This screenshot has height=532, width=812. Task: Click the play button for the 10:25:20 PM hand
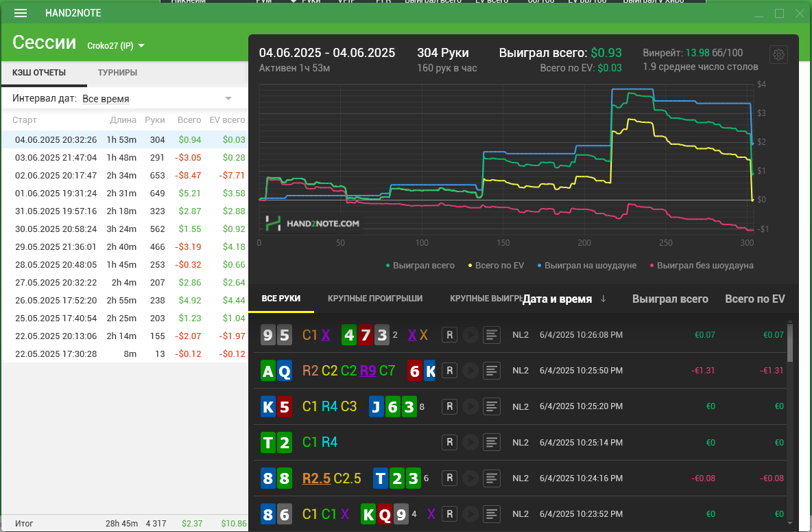(470, 406)
